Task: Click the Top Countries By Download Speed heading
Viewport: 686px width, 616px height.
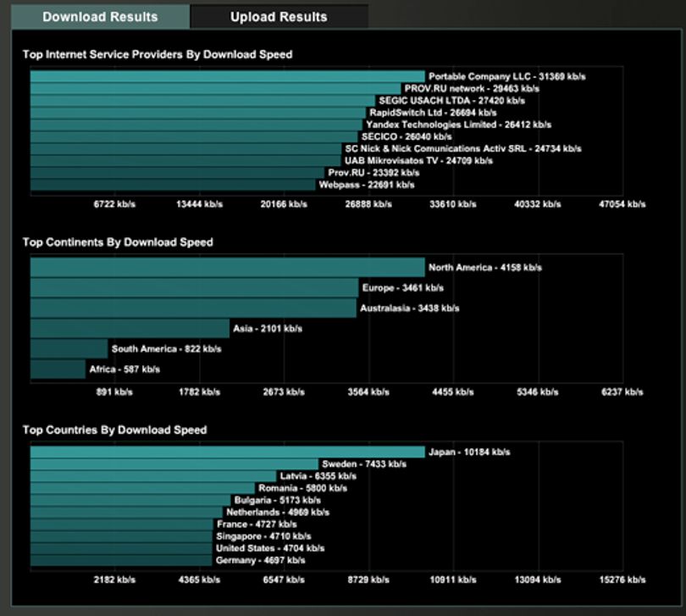Action: pos(114,430)
